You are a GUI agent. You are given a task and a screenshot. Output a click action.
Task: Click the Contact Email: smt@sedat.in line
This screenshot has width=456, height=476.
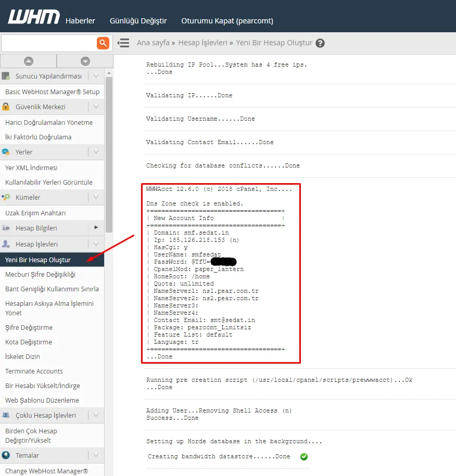204,320
